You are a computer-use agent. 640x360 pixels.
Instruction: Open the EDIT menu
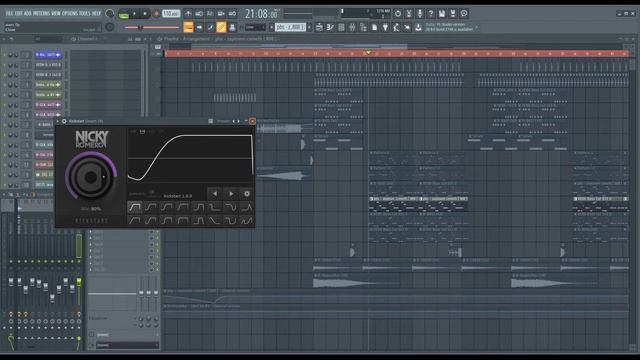tap(19, 13)
